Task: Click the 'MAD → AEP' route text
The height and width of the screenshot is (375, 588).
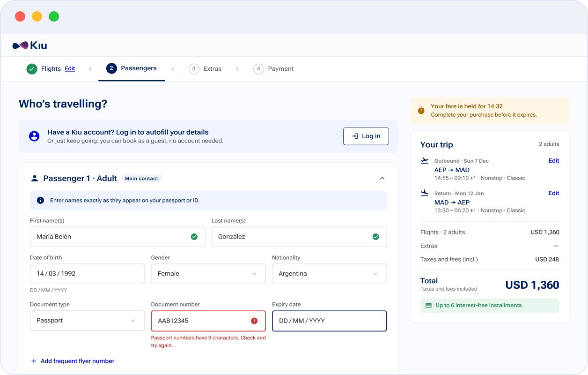Action: coord(452,202)
